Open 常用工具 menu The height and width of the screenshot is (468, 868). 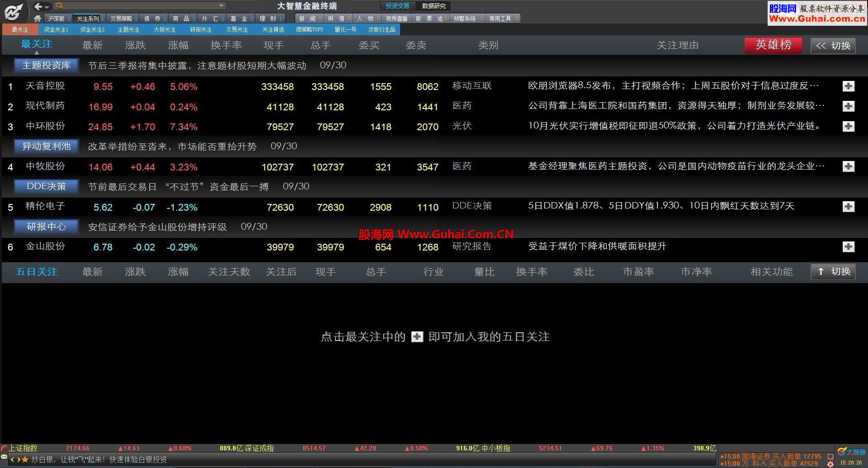pyautogui.click(x=502, y=19)
